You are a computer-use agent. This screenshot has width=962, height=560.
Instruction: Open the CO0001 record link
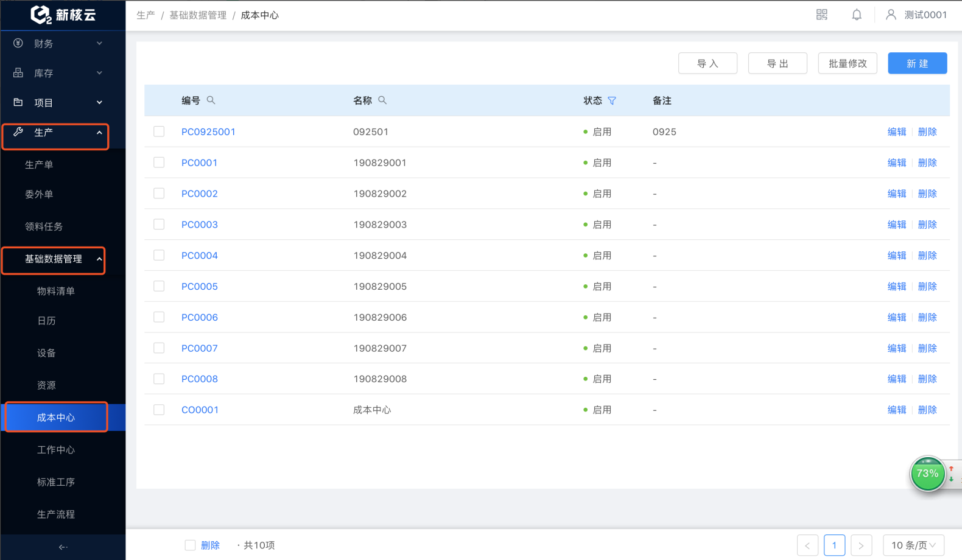[x=200, y=410]
